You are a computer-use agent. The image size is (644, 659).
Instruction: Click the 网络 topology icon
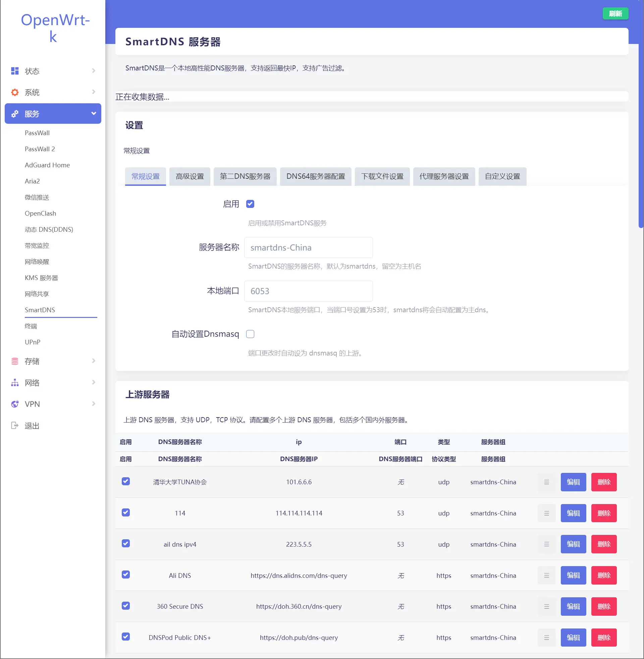click(15, 383)
